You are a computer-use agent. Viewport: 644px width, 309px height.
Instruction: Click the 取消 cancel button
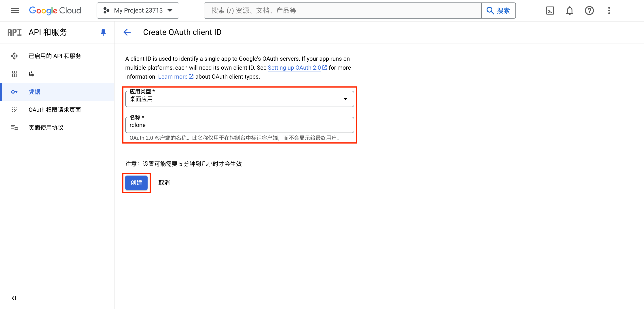coord(164,183)
